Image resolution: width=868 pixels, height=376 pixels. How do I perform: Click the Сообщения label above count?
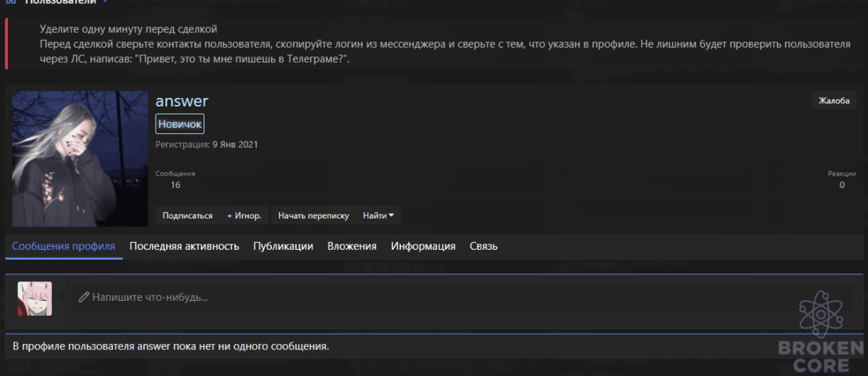click(175, 174)
